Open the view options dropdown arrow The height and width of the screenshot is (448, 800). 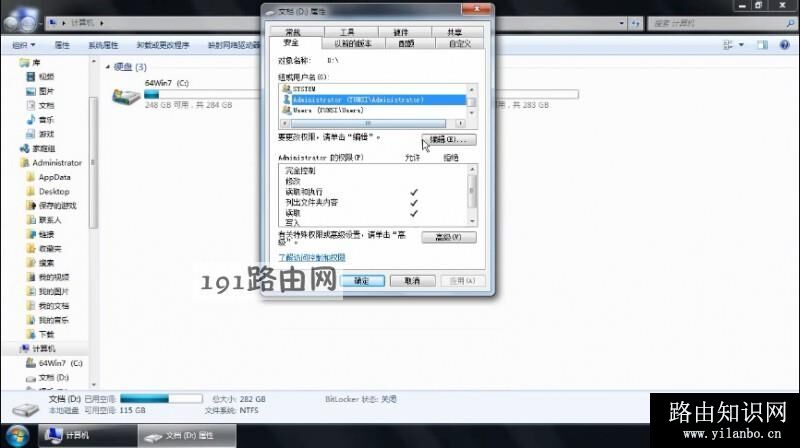click(x=741, y=45)
